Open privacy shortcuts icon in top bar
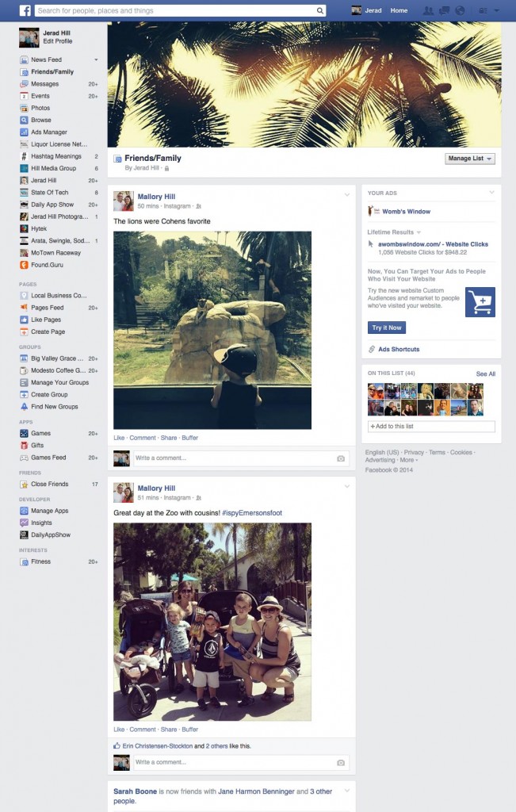516x812 pixels. point(483,10)
